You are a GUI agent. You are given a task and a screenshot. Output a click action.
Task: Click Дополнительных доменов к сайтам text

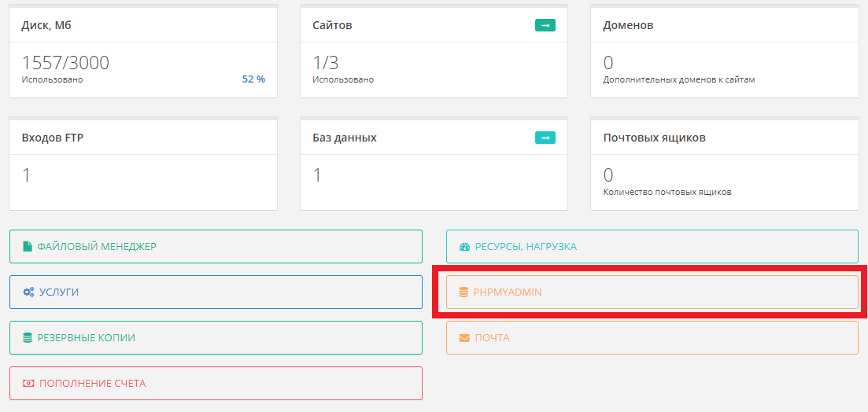coord(678,79)
